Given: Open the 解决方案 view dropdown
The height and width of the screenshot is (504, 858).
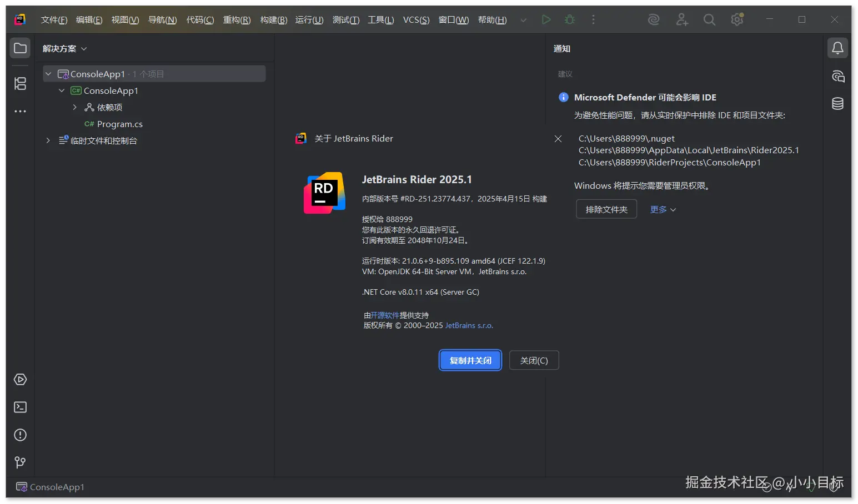Looking at the screenshot, I should 65,49.
